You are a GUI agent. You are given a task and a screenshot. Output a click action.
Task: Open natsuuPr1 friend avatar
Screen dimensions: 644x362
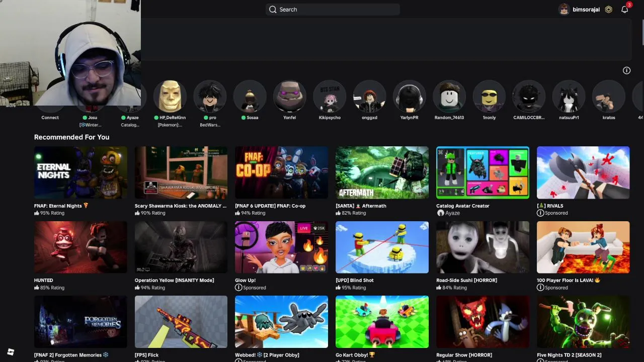coord(569,96)
